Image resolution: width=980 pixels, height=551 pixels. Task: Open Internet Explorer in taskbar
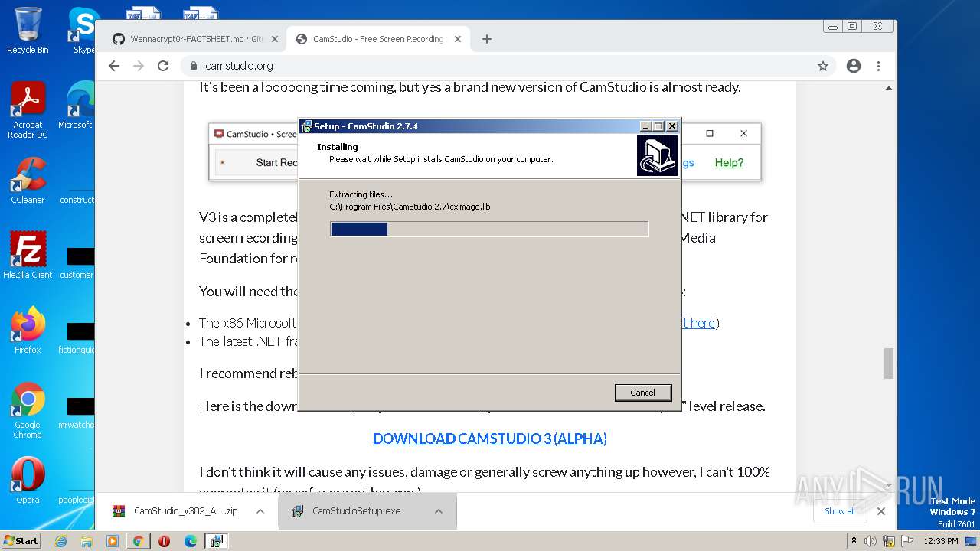60,541
